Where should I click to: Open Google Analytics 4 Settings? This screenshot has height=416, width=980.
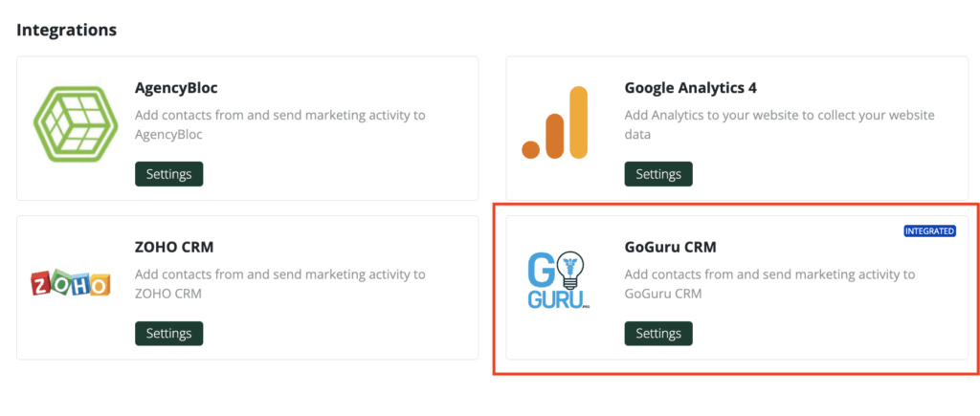pos(658,174)
